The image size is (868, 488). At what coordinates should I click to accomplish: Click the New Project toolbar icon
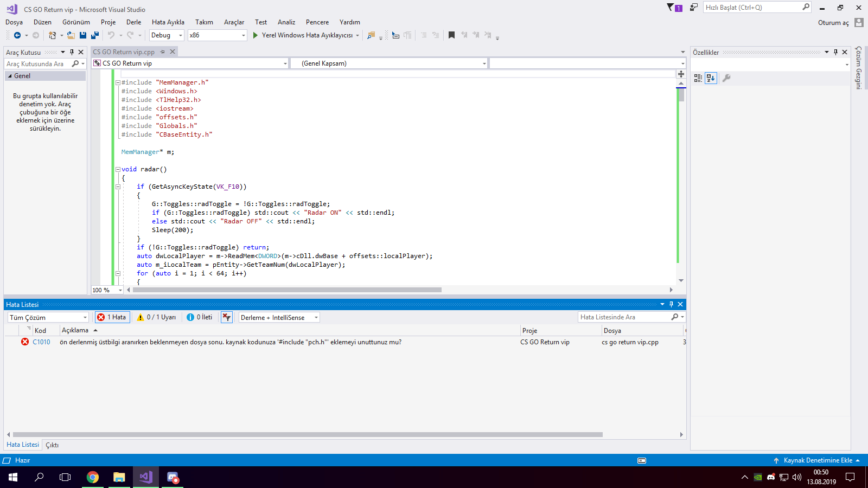pyautogui.click(x=52, y=35)
